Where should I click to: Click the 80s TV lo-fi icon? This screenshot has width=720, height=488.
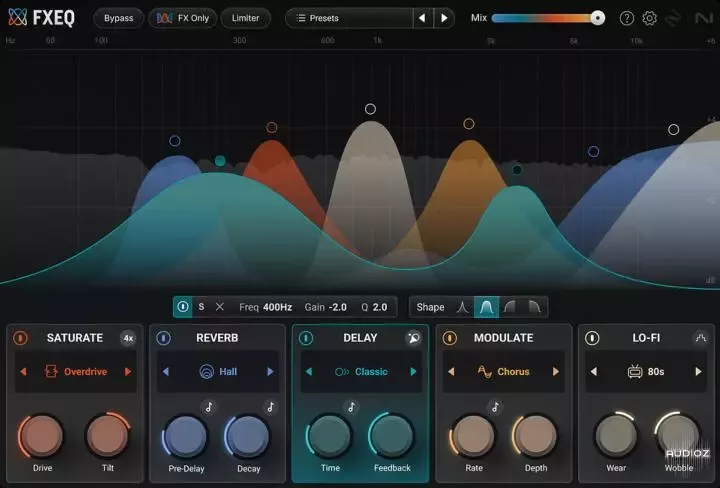coord(635,371)
